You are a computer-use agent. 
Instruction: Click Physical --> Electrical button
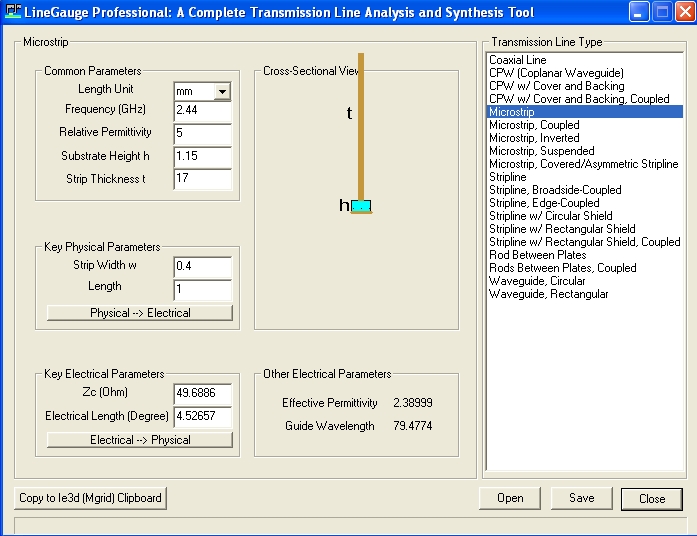coord(140,313)
